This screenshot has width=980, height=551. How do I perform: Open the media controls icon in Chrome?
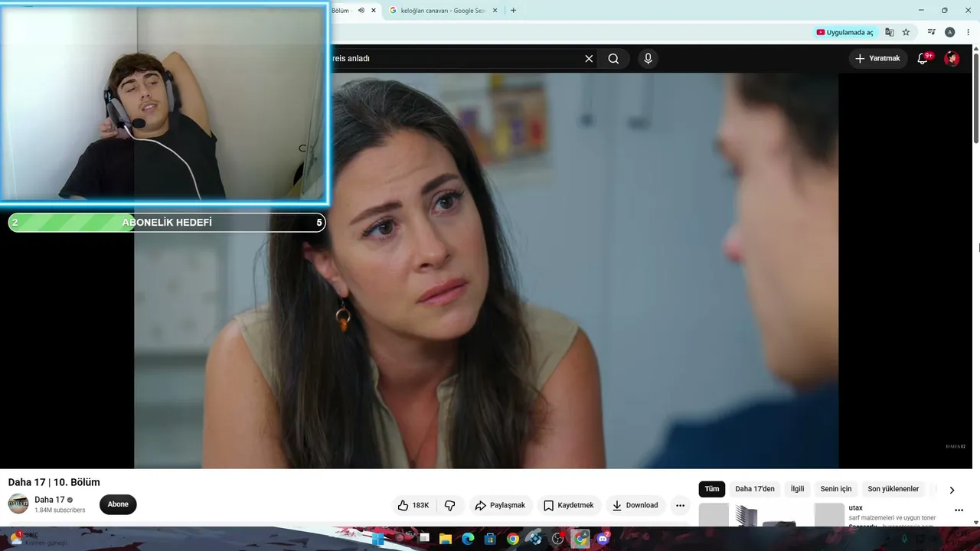click(x=931, y=32)
